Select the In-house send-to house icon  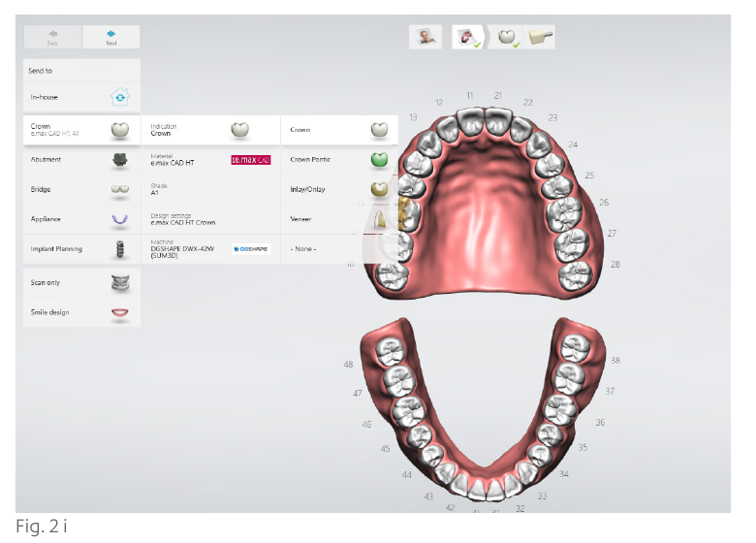119,97
